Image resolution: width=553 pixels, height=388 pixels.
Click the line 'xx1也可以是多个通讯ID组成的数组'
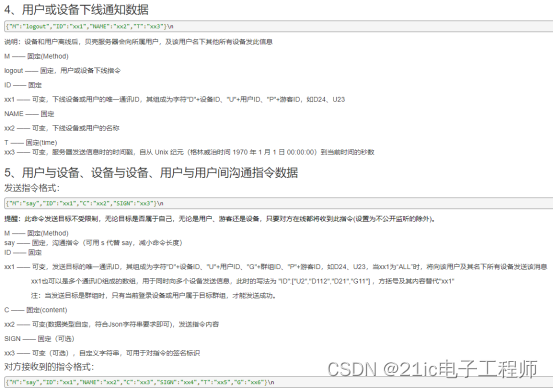[243, 281]
